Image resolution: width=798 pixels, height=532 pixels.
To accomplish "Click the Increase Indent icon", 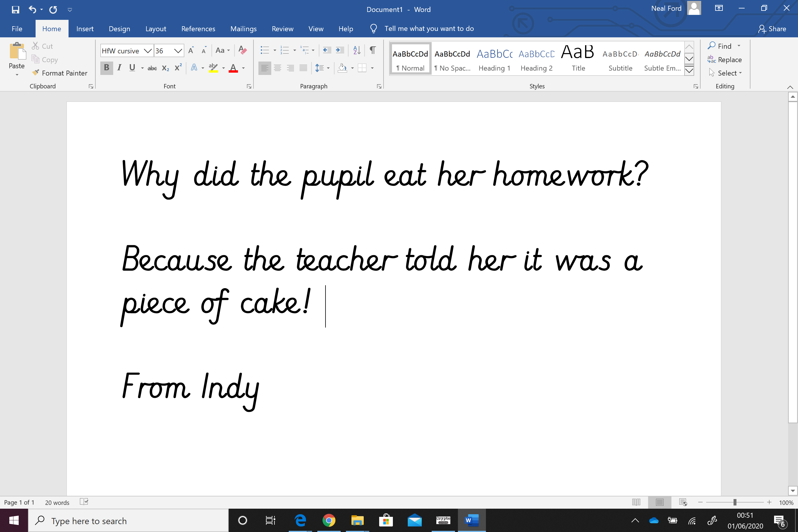I will (339, 50).
